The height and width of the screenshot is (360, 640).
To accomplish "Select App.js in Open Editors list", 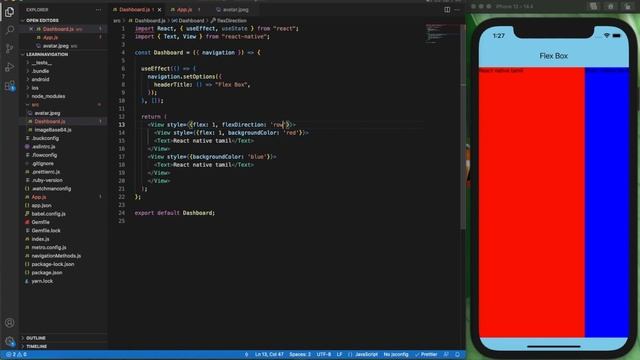I will pos(51,38).
